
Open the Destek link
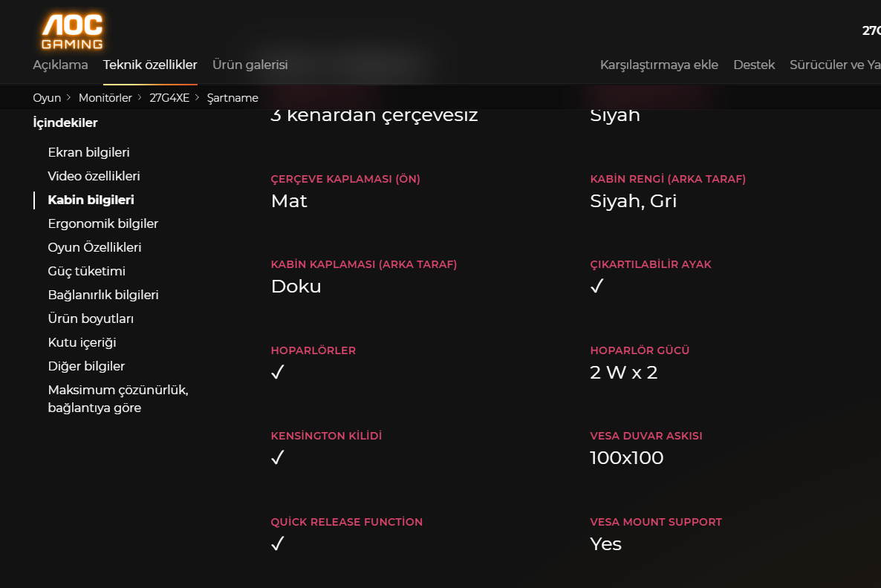tap(754, 65)
